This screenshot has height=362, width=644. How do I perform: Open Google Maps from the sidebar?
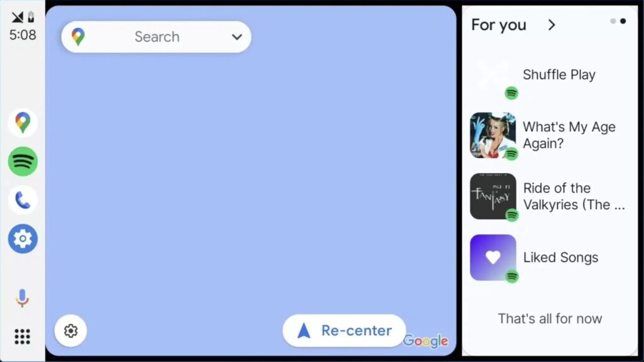[23, 123]
